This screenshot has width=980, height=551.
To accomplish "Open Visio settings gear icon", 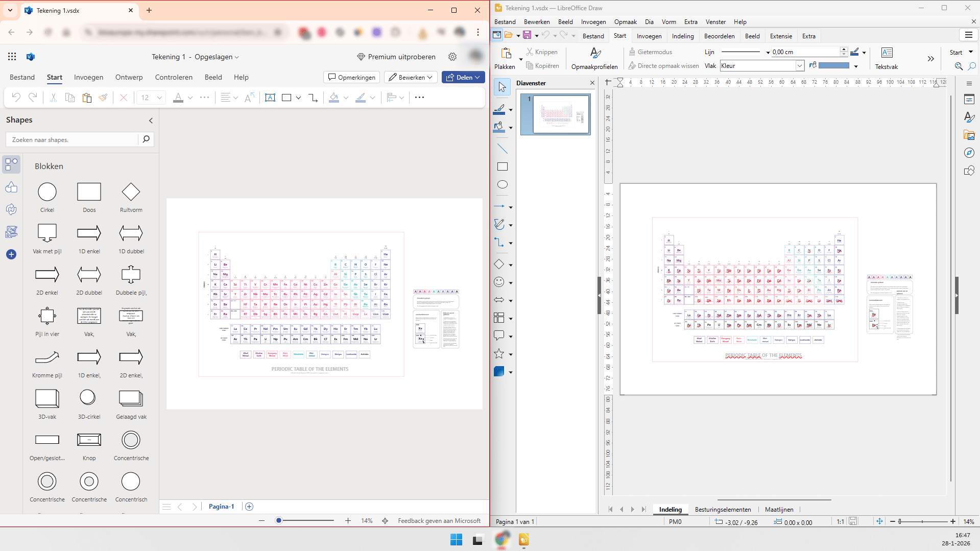I will (452, 57).
